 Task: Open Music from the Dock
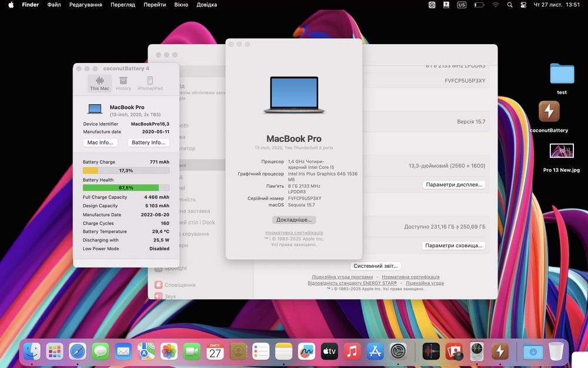[352, 352]
